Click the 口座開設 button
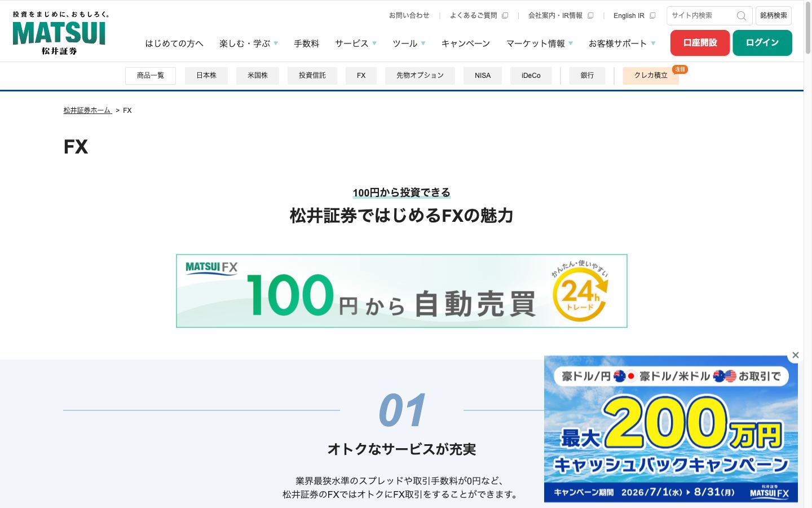812x508 pixels. coord(700,43)
